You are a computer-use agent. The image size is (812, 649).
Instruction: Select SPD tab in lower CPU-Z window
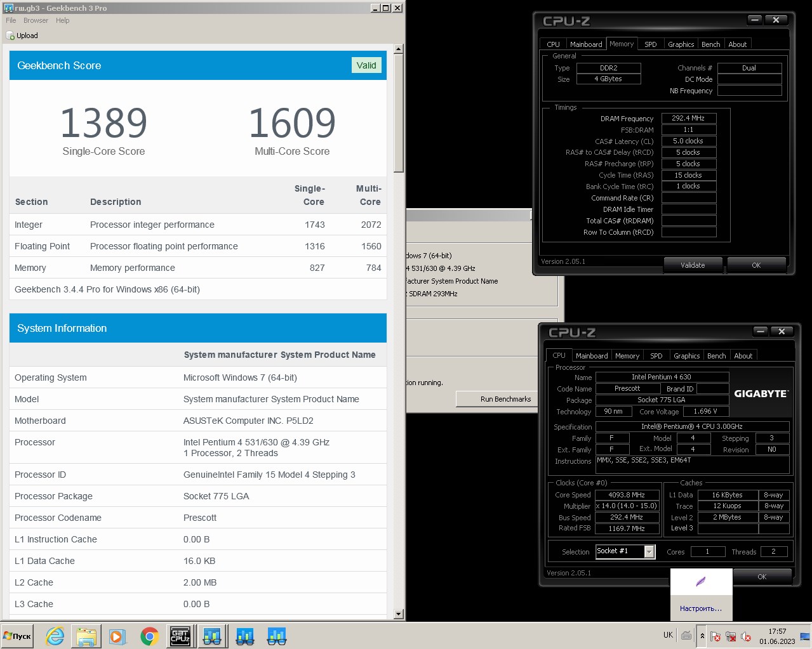click(x=656, y=356)
